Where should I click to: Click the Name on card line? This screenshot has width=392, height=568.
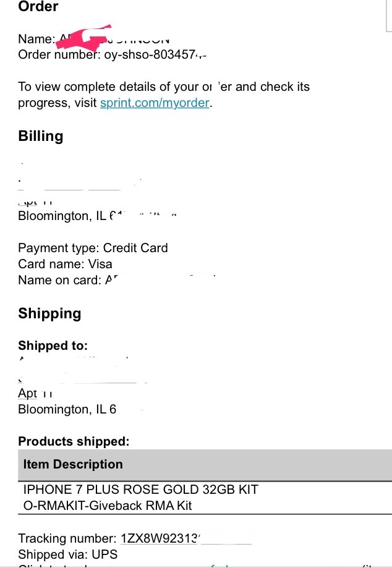[68, 279]
